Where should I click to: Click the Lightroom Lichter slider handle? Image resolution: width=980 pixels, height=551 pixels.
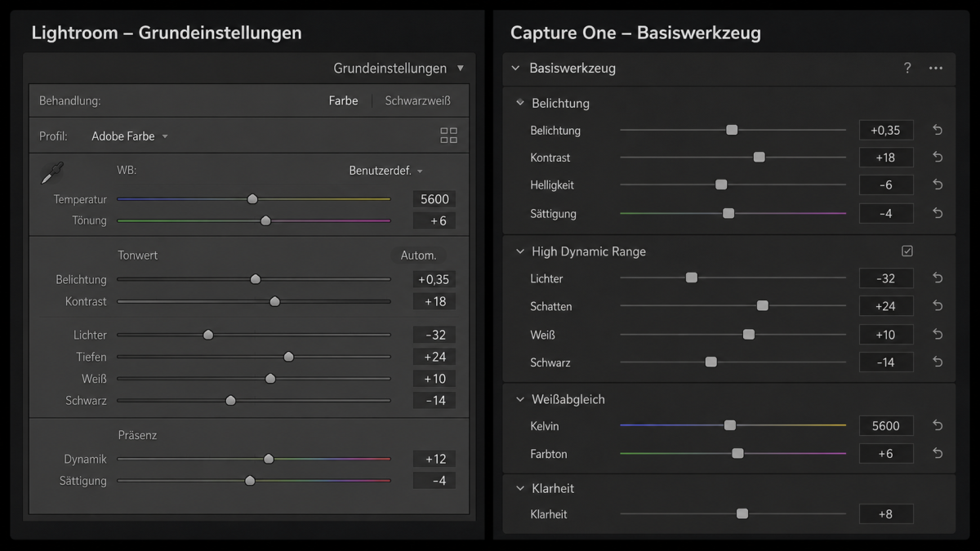coord(208,335)
